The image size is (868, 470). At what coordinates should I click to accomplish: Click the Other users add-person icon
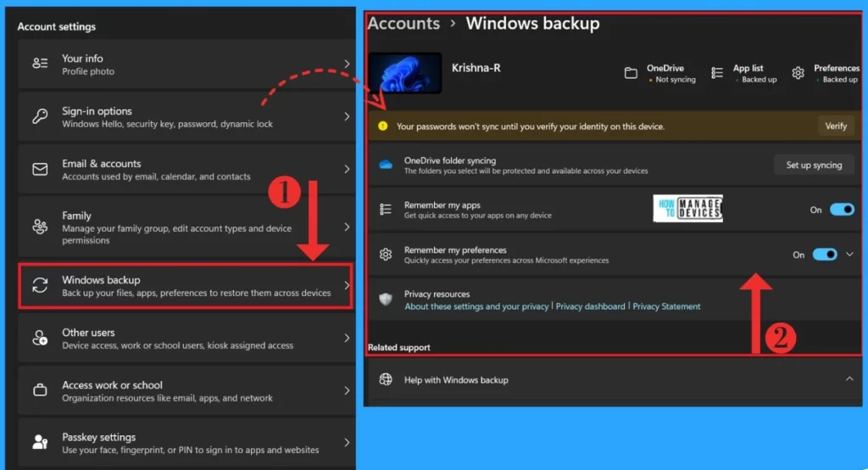(x=40, y=339)
